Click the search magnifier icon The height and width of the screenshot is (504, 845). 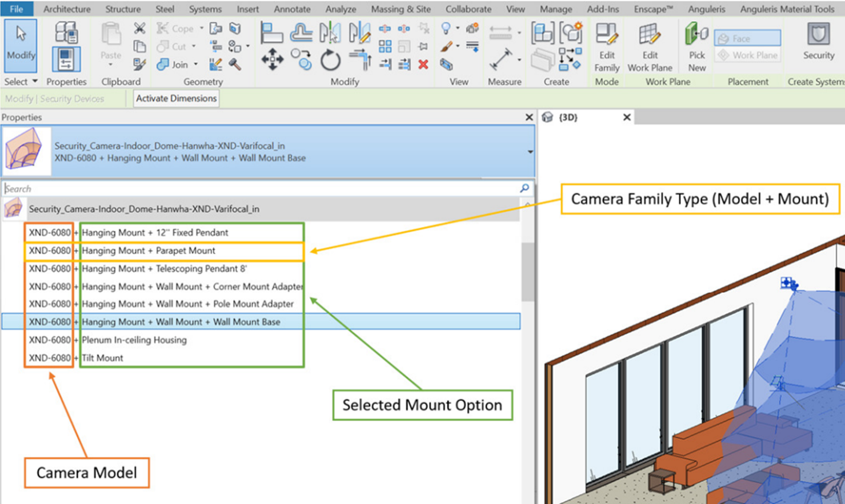coord(524,188)
